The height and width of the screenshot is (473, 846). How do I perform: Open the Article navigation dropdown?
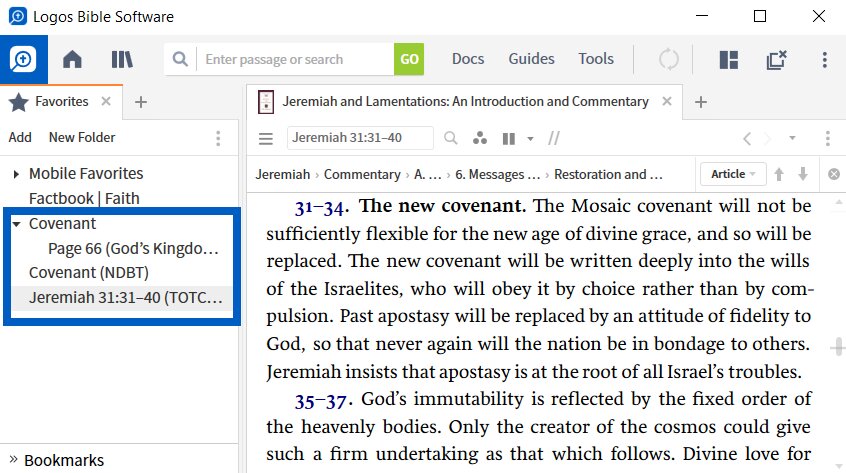click(733, 174)
